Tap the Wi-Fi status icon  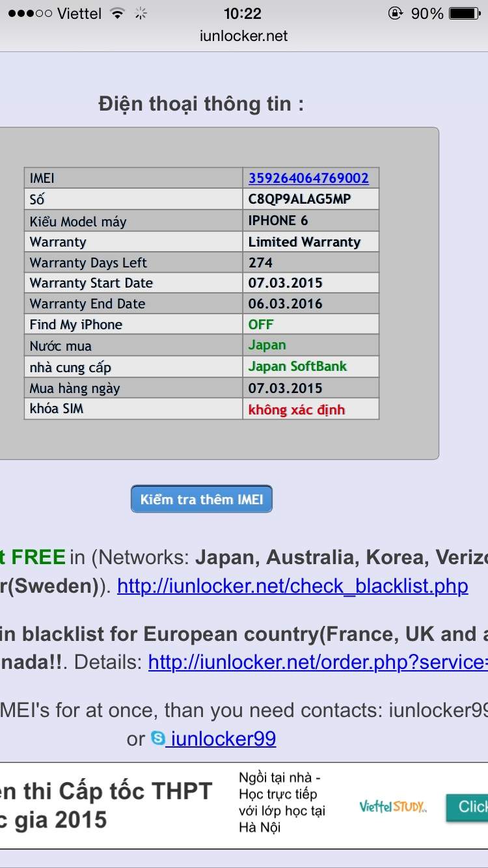point(118,14)
